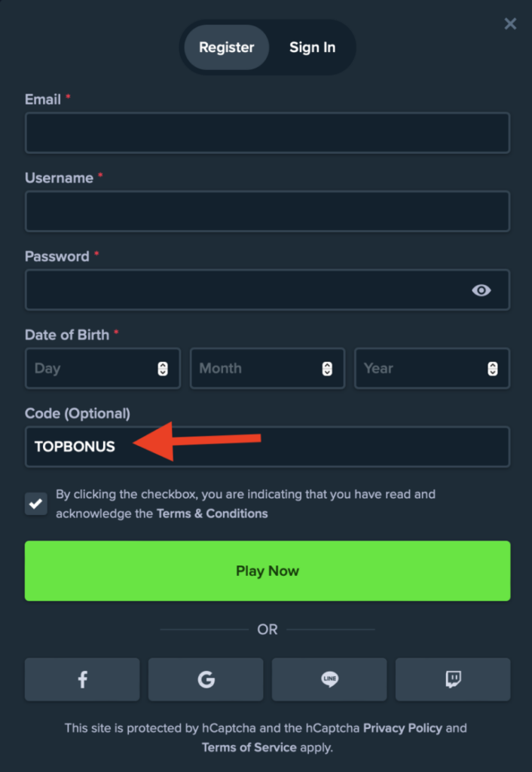Click the stepper arrows in the Year selector
Screen dimensions: 532x772
pos(493,369)
